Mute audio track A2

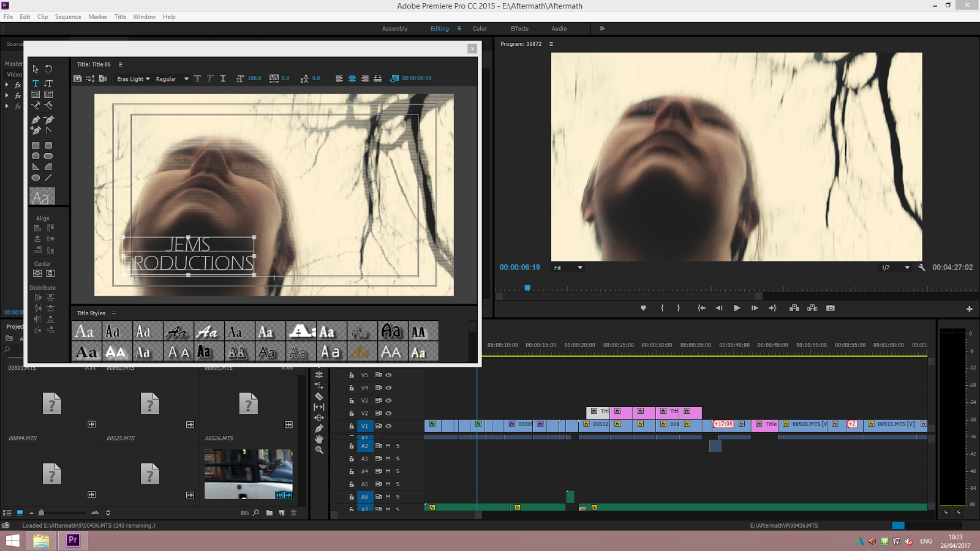click(388, 446)
